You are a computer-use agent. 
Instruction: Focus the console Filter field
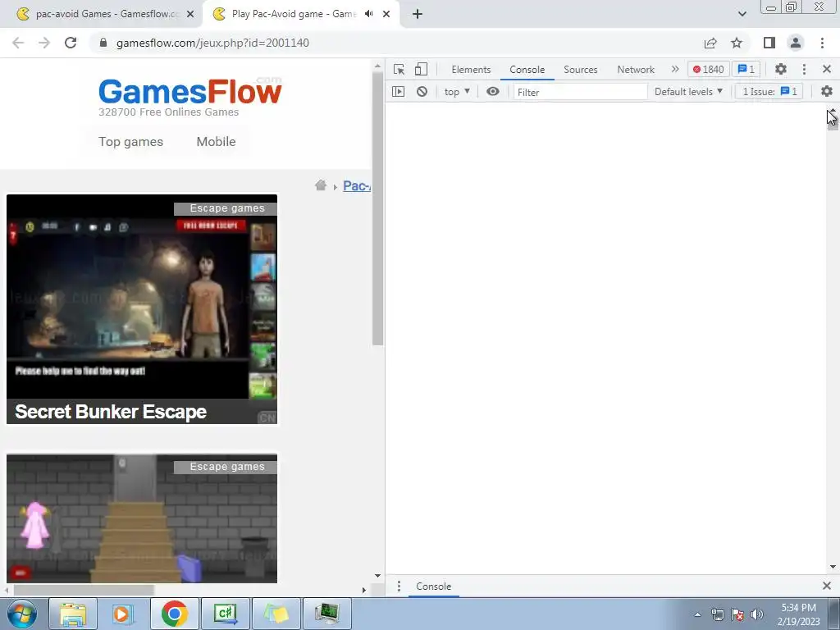coord(580,92)
